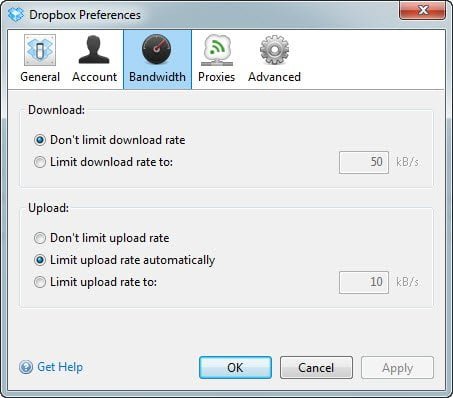Click the Dropbox logo in title bar
The height and width of the screenshot is (398, 453).
(16, 15)
